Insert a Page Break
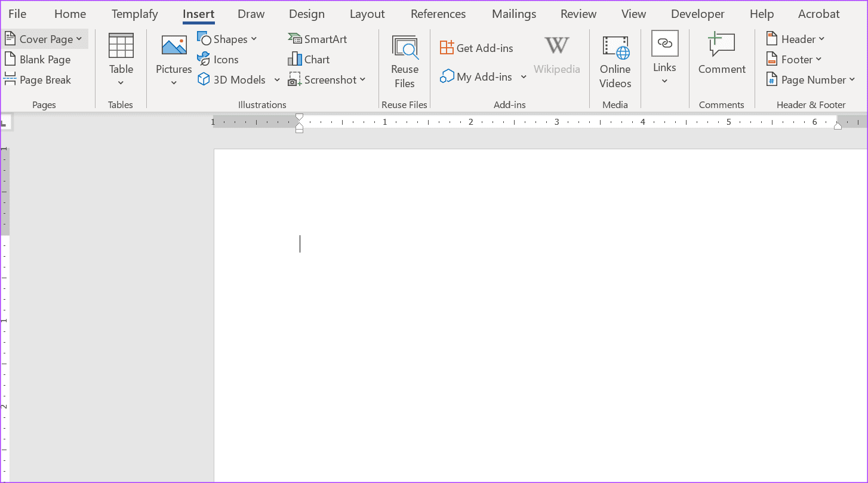 click(38, 79)
